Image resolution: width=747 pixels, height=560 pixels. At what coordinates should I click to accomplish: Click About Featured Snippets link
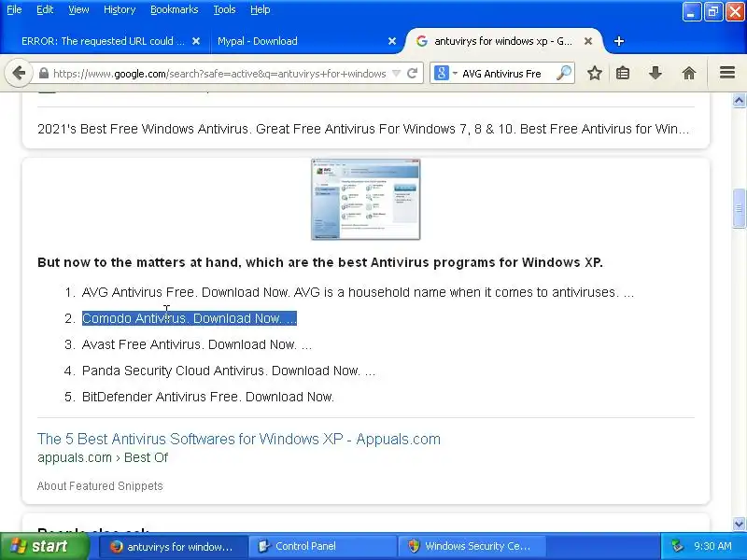(100, 485)
